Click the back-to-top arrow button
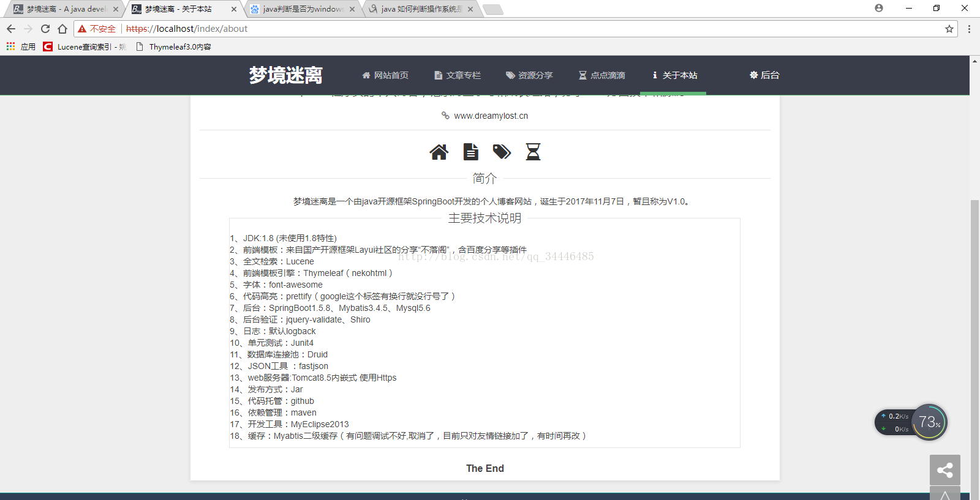Image resolution: width=980 pixels, height=500 pixels. (x=945, y=493)
